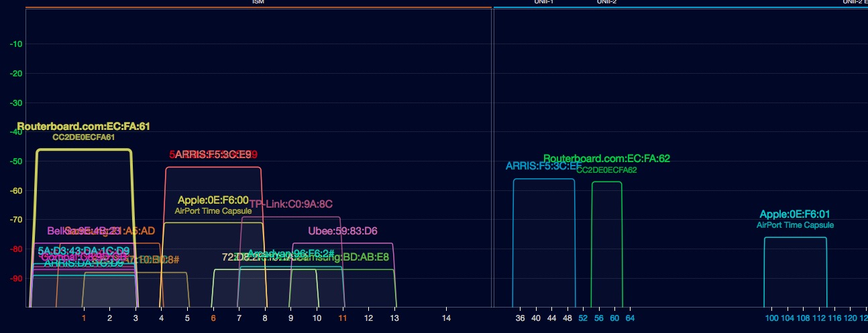868x333 pixels.
Task: Click channel 108 on the axis
Action: pos(804,318)
